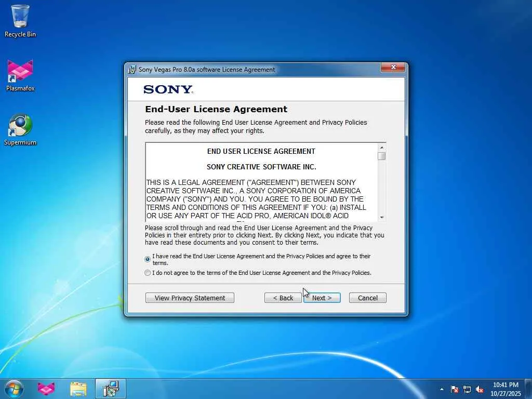Open network status icon in tray
Viewport: 532px width, 399px height.
[467, 389]
